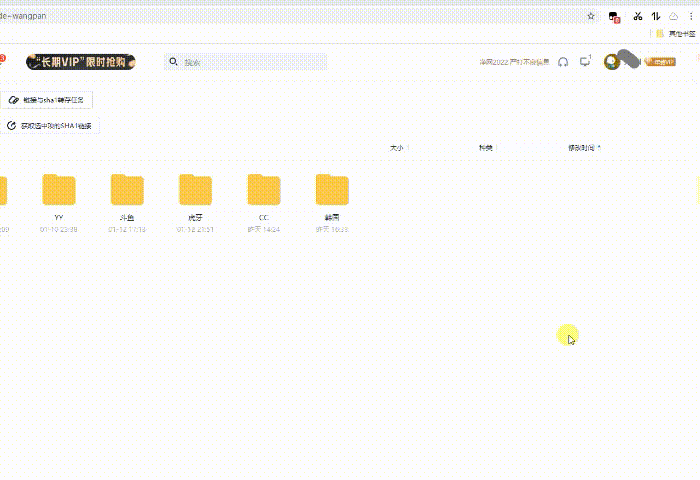
Task: Open the extension with the red badge
Action: coord(614,17)
